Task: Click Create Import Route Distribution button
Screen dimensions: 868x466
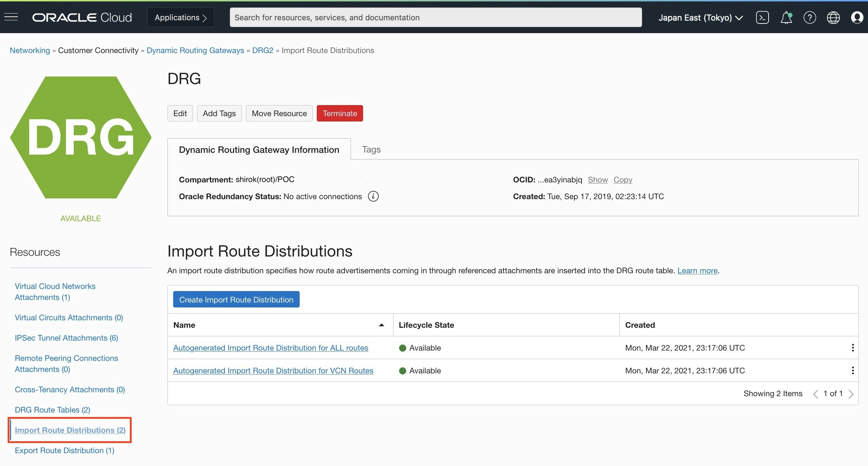Action: tap(236, 300)
